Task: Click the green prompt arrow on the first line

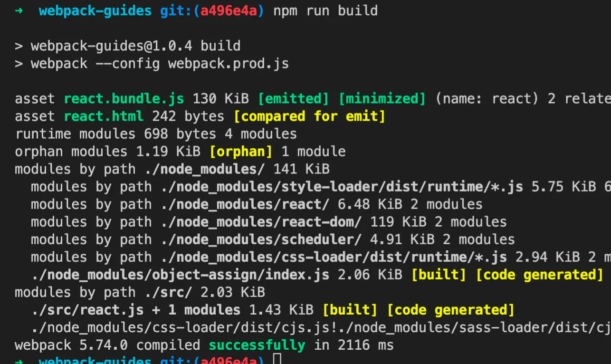Action: pos(19,10)
